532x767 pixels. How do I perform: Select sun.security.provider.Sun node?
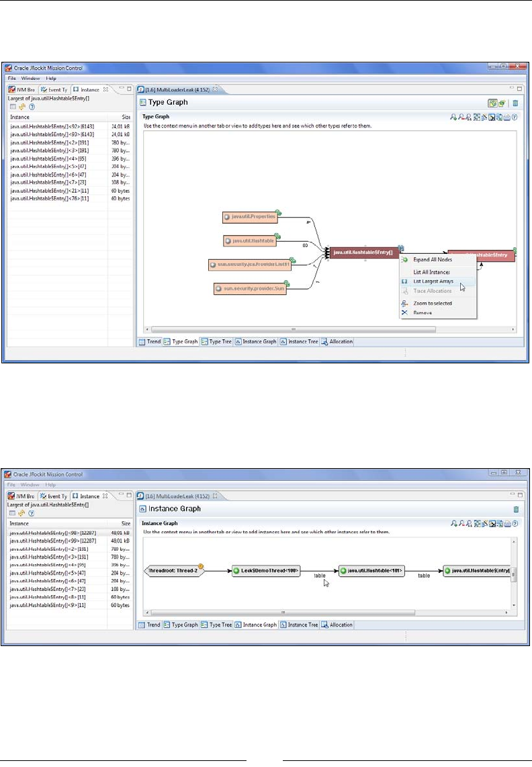(250, 289)
